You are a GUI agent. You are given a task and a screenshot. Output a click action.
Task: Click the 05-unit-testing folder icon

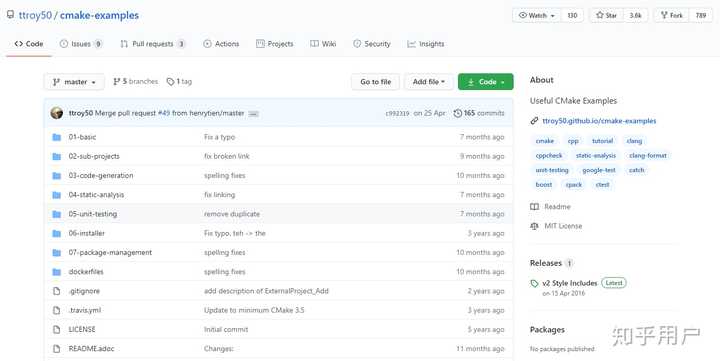(56, 214)
